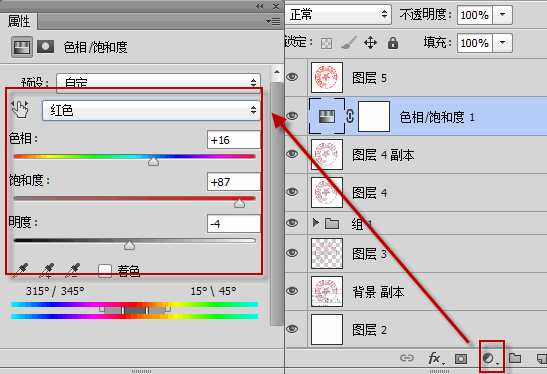
Task: Click the Properties panel scroll up arrow
Action: click(x=277, y=72)
